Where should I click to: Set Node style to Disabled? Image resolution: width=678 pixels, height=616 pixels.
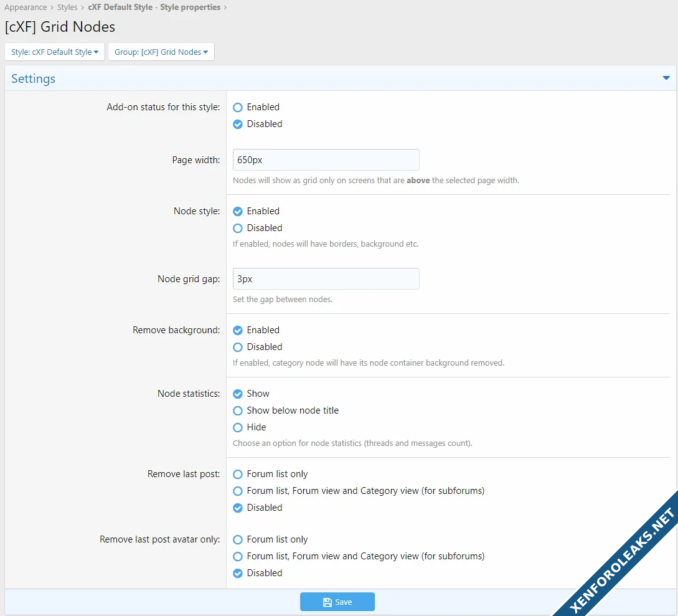(238, 229)
